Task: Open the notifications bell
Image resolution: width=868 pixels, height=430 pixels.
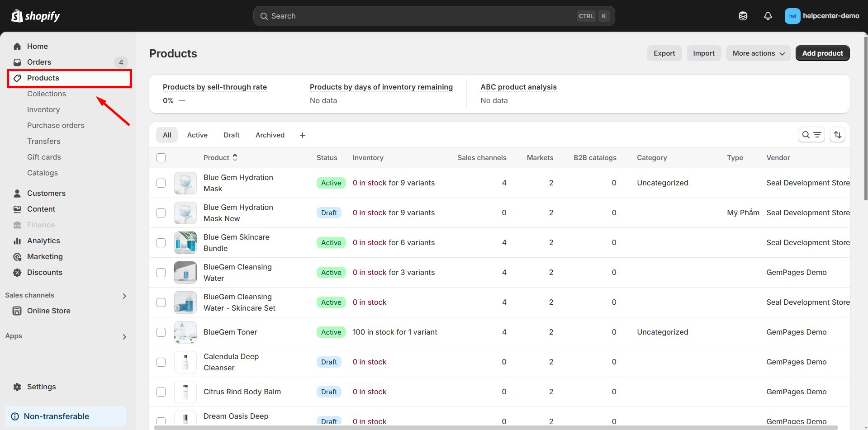Action: click(768, 16)
